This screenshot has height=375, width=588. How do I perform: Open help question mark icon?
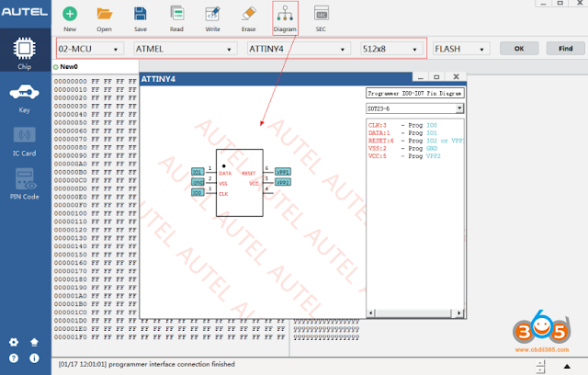(14, 358)
